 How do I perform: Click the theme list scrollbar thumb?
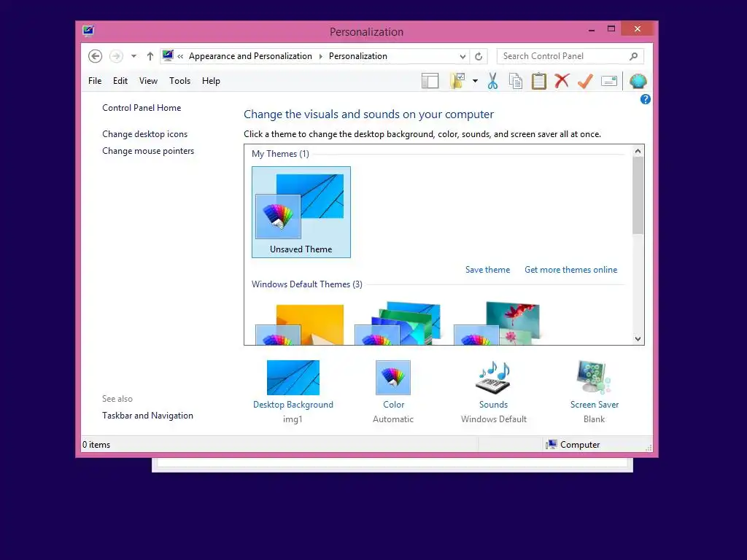click(x=638, y=195)
